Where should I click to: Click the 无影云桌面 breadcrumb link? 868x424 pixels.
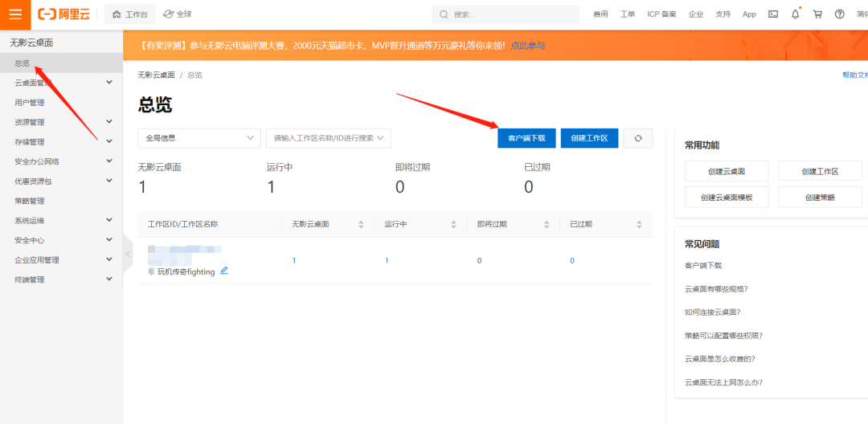coord(156,75)
